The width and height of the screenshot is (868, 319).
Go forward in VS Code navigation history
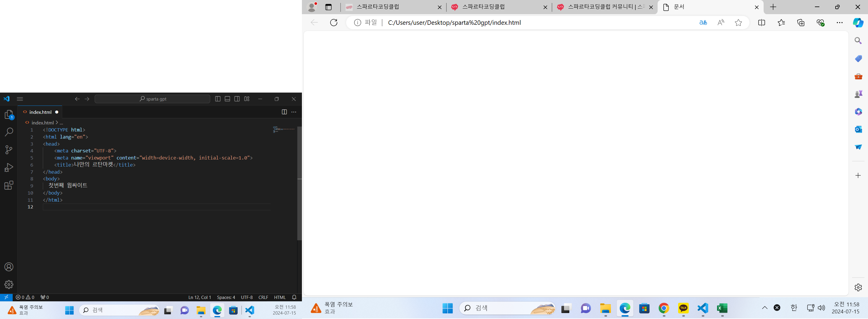tap(87, 99)
